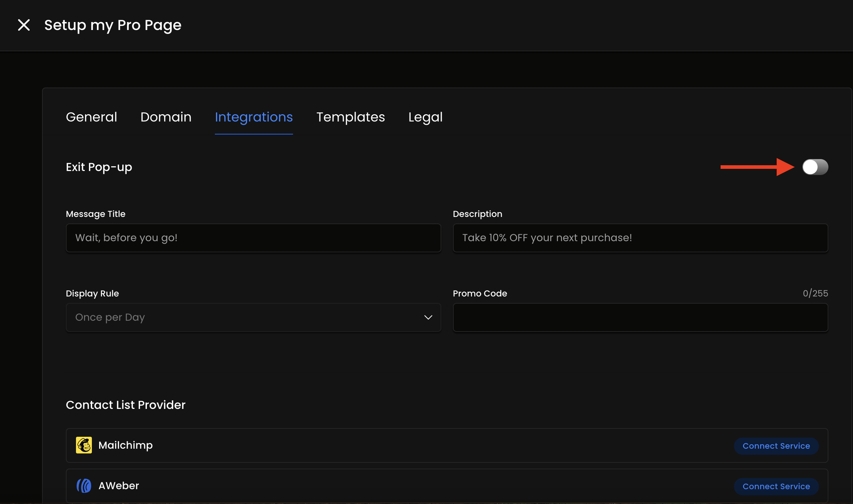853x504 pixels.
Task: Connect the AWeber service
Action: click(776, 486)
